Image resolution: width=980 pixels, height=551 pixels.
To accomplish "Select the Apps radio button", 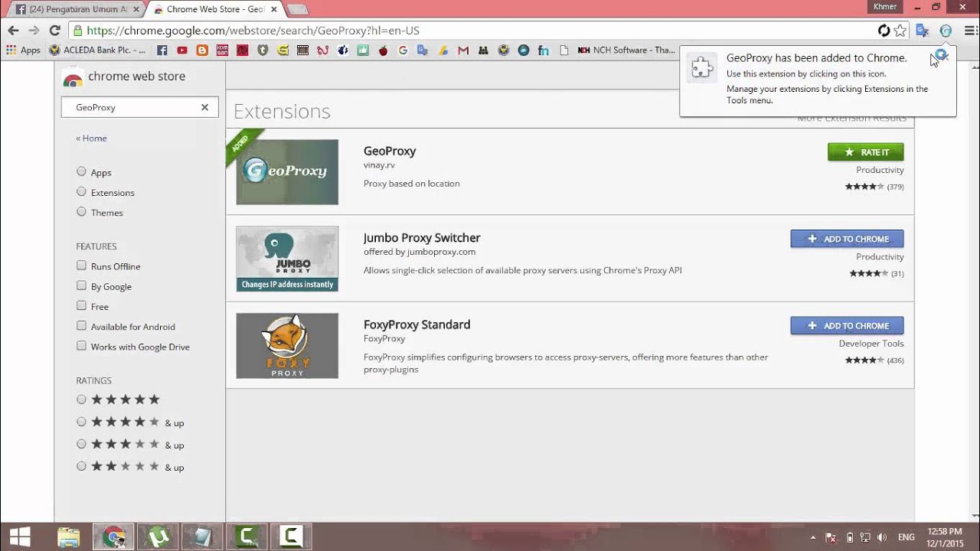I will [x=81, y=171].
